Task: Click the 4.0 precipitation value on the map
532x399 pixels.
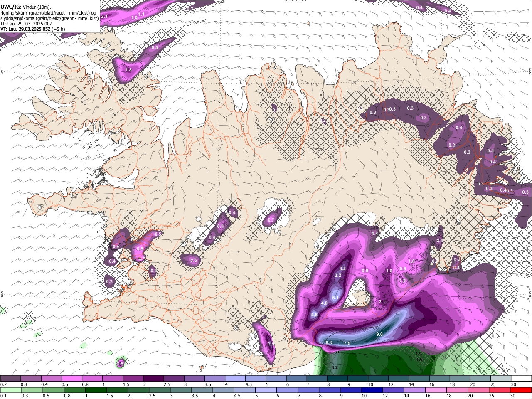Action: point(324,303)
